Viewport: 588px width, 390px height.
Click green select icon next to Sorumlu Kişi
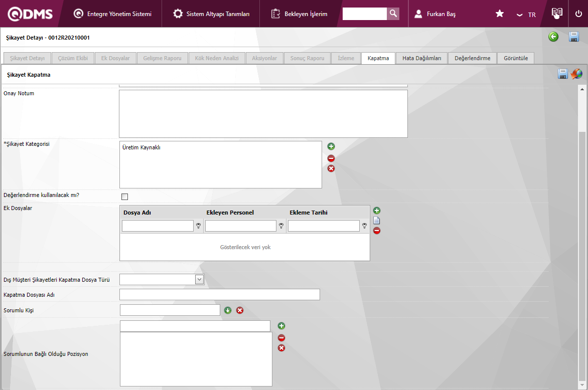[x=228, y=310]
